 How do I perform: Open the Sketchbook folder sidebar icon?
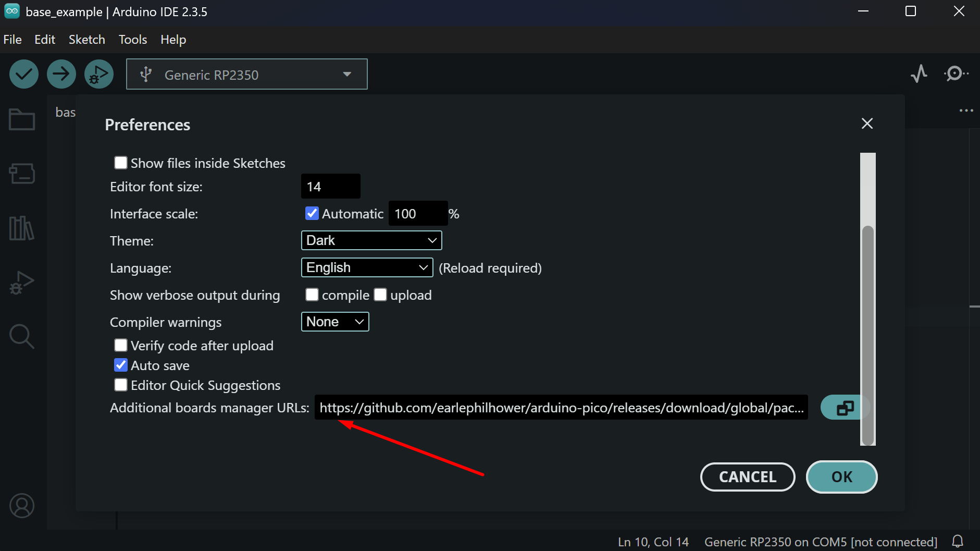22,119
